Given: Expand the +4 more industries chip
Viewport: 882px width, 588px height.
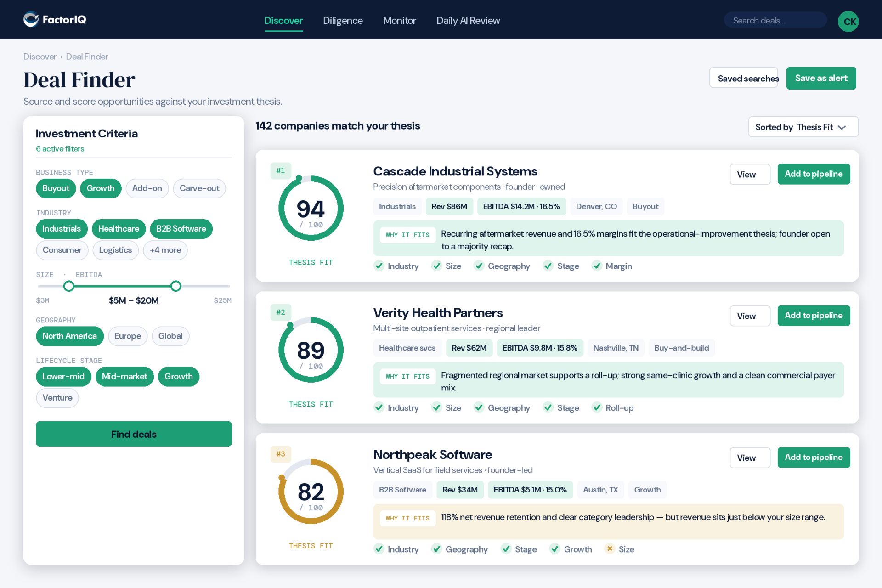Looking at the screenshot, I should click(165, 250).
